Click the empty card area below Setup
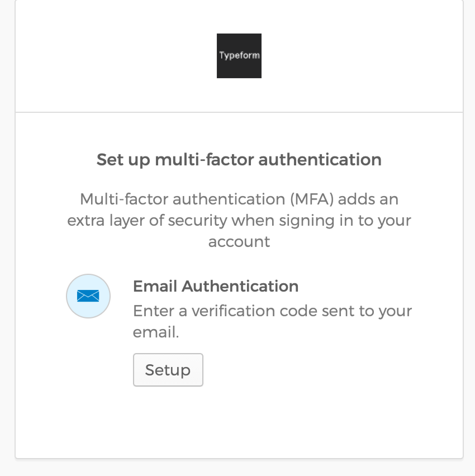The height and width of the screenshot is (476, 475). (x=239, y=422)
